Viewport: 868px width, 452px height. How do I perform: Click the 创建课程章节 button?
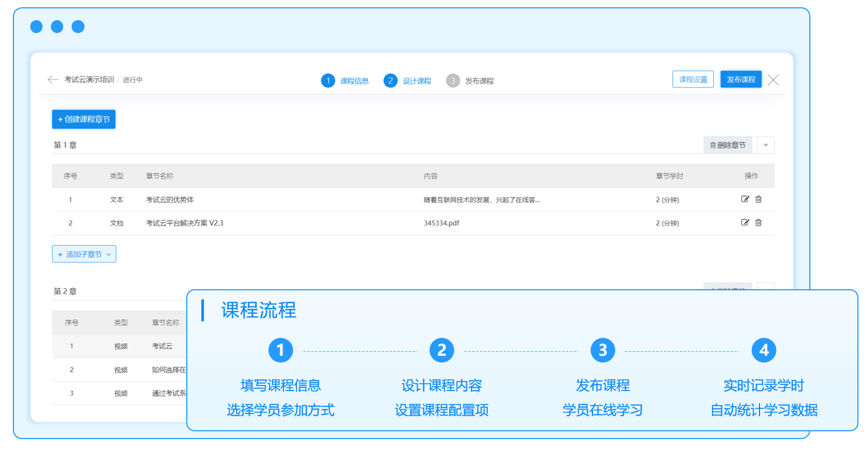coord(84,119)
